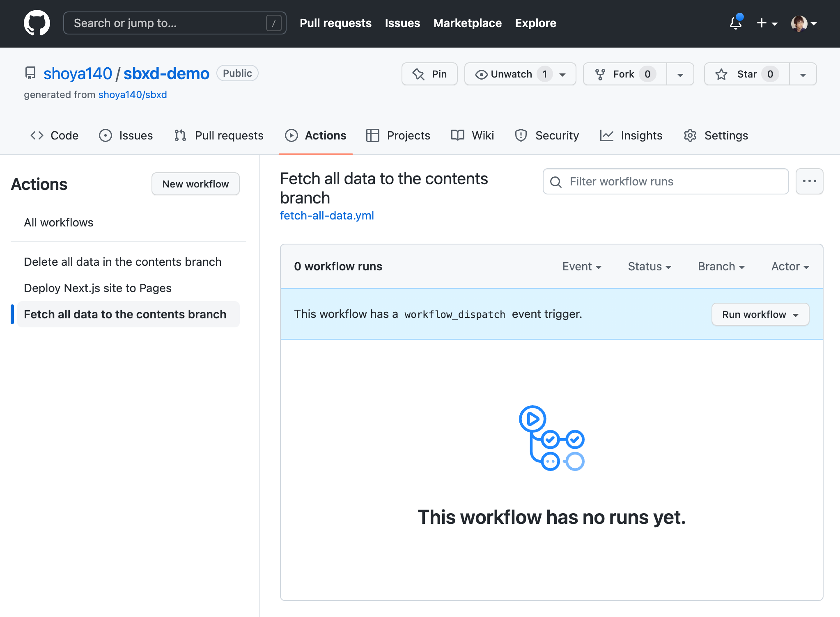Screen dimensions: 840x617
Task: Expand the Run workflow dropdown
Action: 760,314
